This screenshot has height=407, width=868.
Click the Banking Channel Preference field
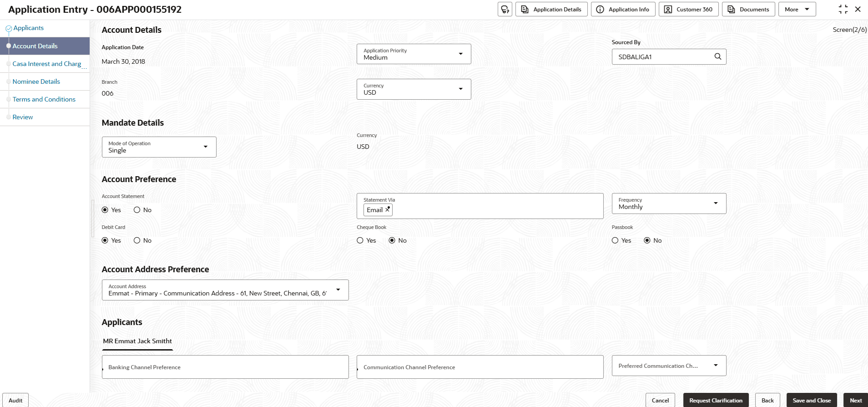(225, 367)
